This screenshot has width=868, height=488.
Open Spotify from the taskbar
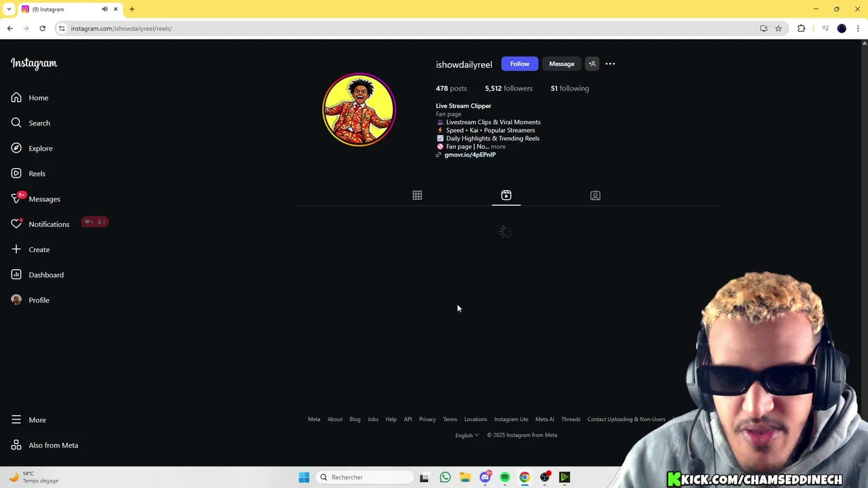pos(505,477)
